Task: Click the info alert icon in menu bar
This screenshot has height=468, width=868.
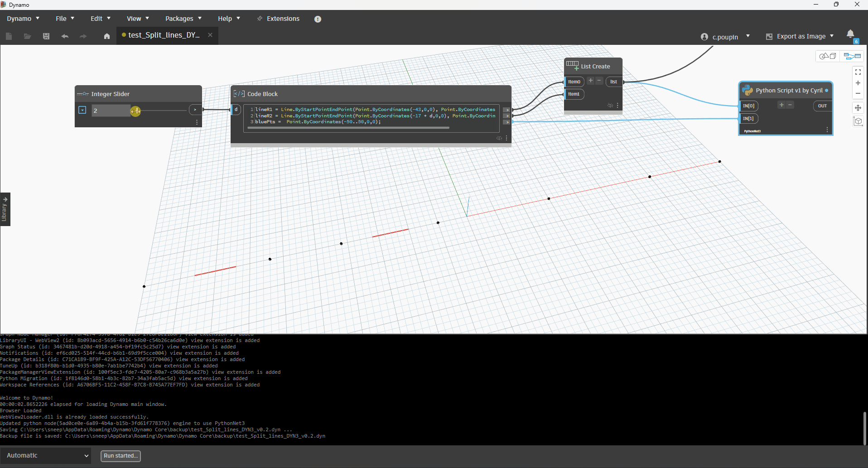Action: coord(318,19)
